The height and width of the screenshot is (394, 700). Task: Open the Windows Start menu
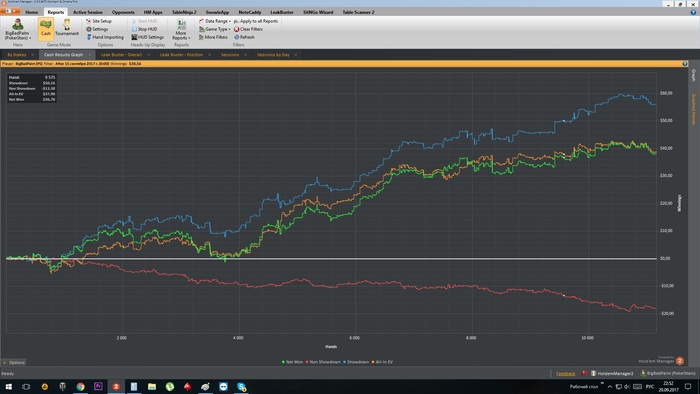click(8, 386)
